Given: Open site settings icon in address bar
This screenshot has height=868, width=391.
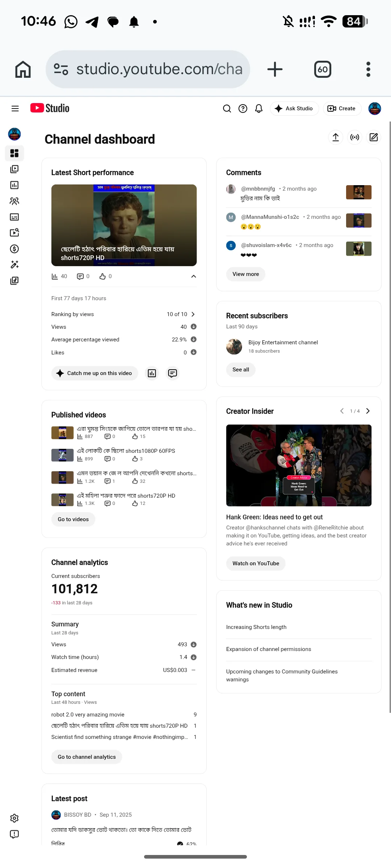Looking at the screenshot, I should (61, 69).
